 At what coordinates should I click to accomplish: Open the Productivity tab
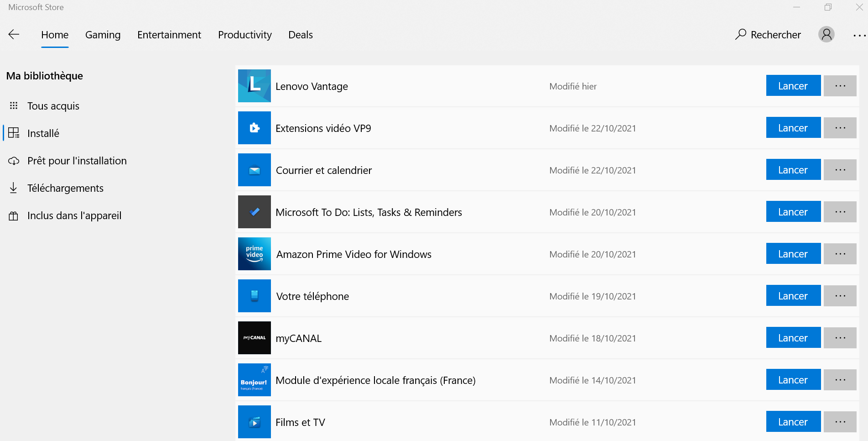(244, 35)
